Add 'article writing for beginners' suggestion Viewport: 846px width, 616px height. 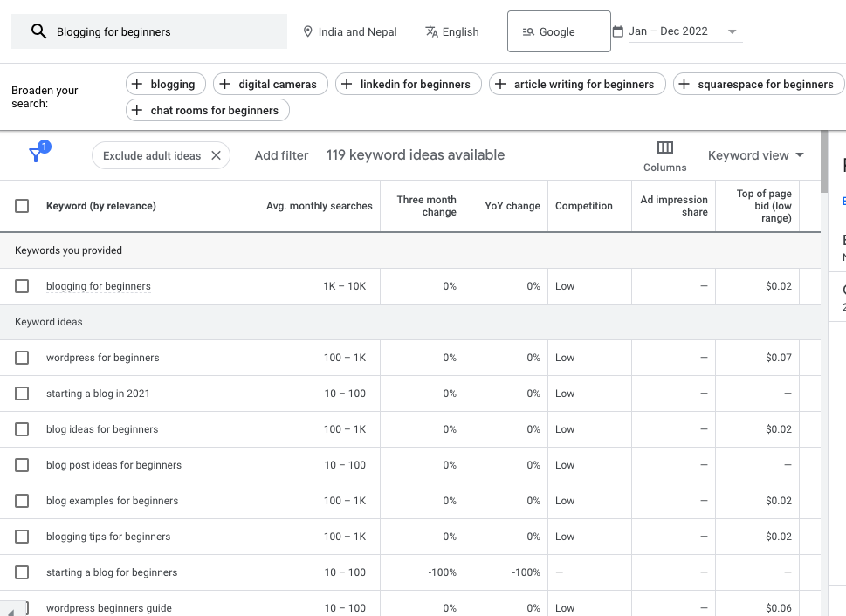click(577, 84)
